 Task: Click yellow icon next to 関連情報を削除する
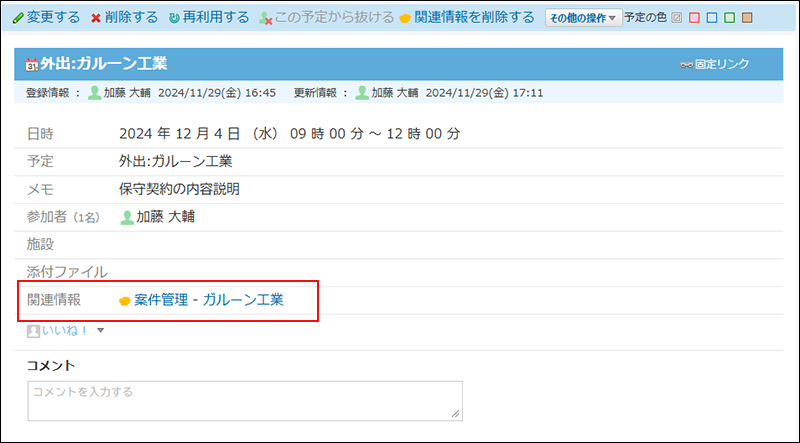405,19
